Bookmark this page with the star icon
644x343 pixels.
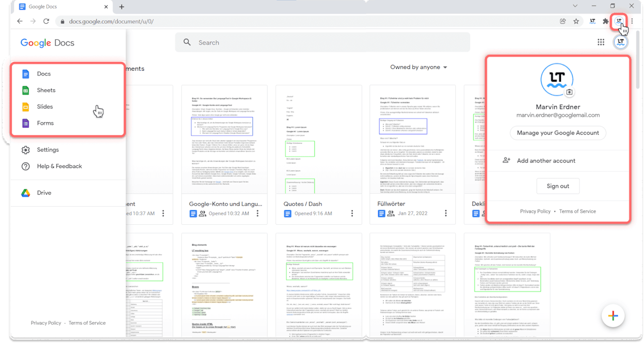[x=576, y=21]
